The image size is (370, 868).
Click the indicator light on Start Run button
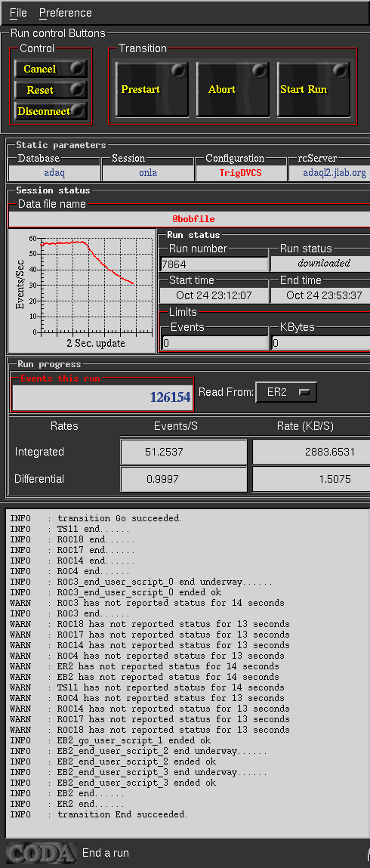(341, 71)
